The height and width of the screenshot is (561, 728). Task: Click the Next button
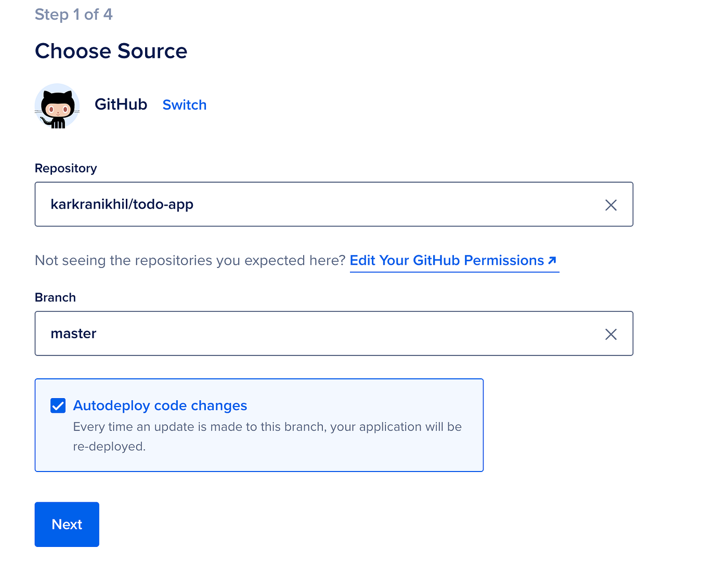(67, 525)
